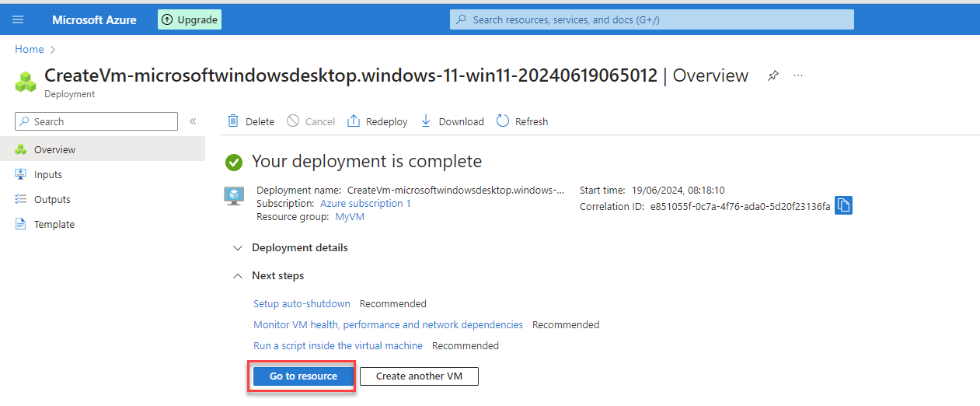
Task: Focus the global search resources bar
Action: click(x=651, y=19)
